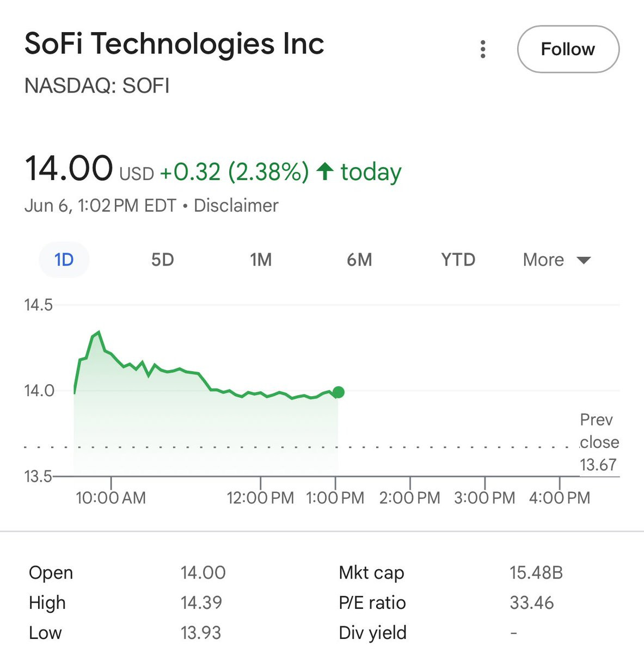The width and height of the screenshot is (644, 653).
Task: Switch to the 5D chart tab
Action: pyautogui.click(x=162, y=260)
